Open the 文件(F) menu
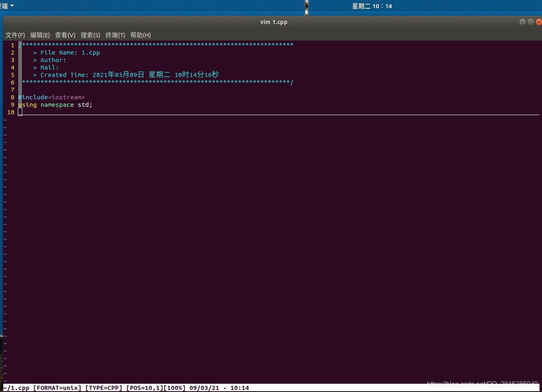Image resolution: width=542 pixels, height=392 pixels. 15,35
